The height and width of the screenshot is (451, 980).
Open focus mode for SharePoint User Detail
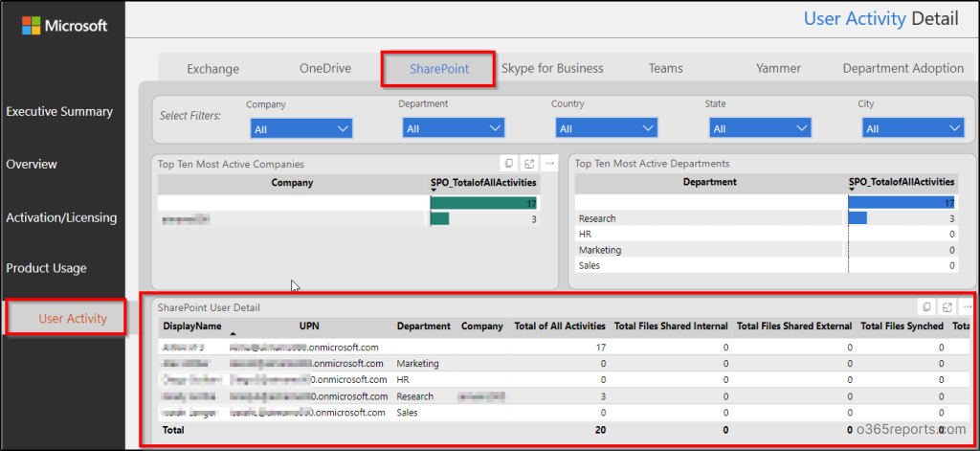pos(947,307)
